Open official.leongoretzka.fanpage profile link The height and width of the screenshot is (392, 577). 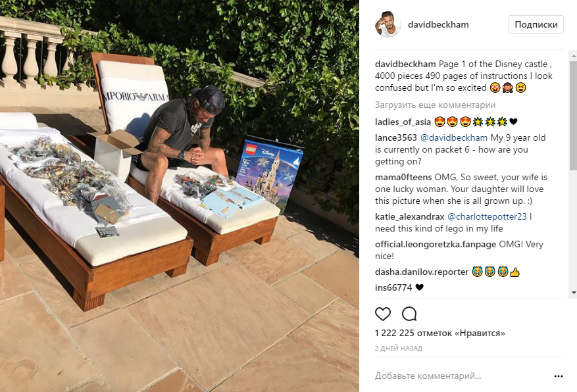point(436,244)
